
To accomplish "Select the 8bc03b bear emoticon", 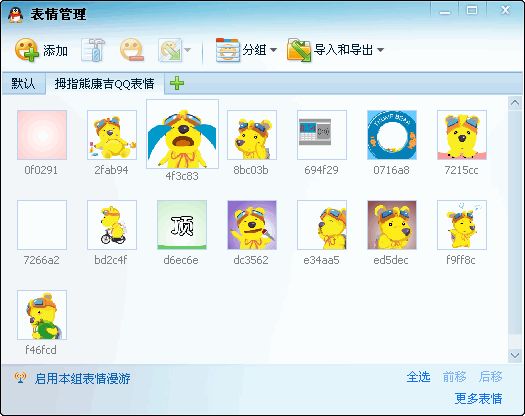I will pyautogui.click(x=252, y=135).
